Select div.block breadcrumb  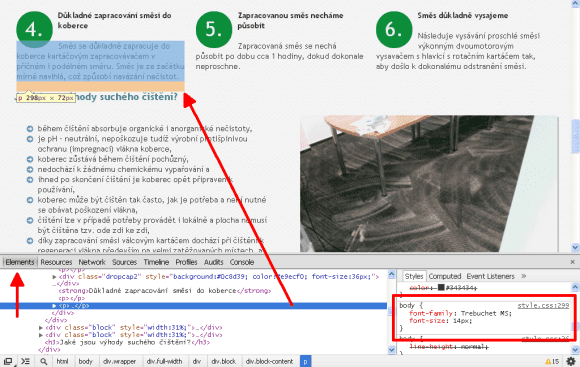pos(223,361)
